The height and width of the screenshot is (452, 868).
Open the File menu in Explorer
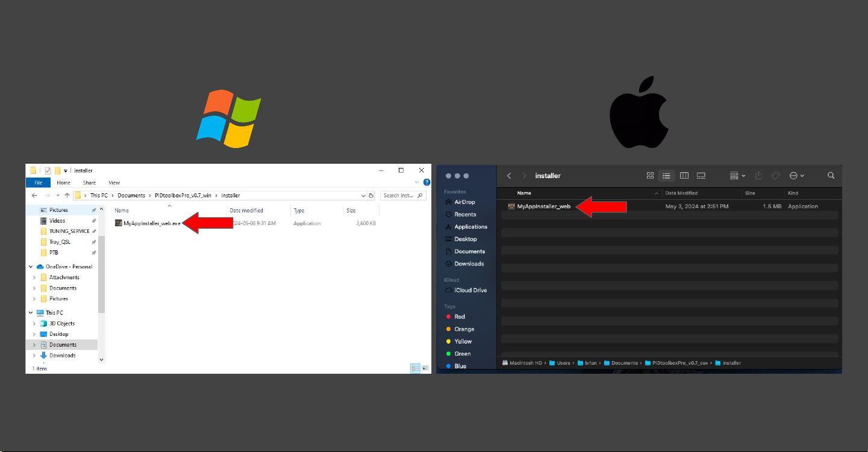(38, 182)
